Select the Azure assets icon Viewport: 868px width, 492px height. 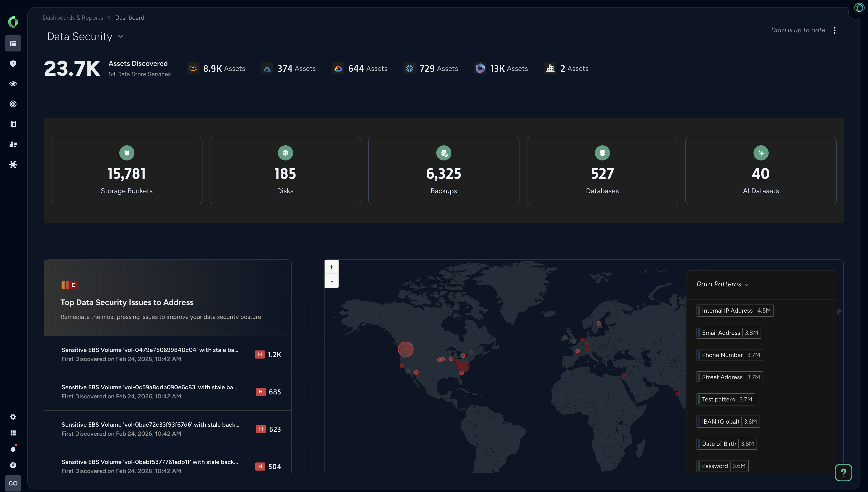click(x=267, y=68)
